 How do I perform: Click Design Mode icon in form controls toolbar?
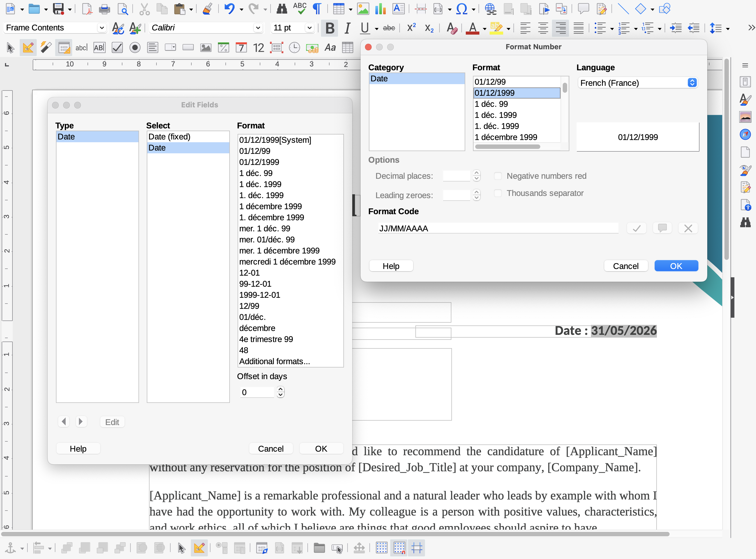point(28,48)
